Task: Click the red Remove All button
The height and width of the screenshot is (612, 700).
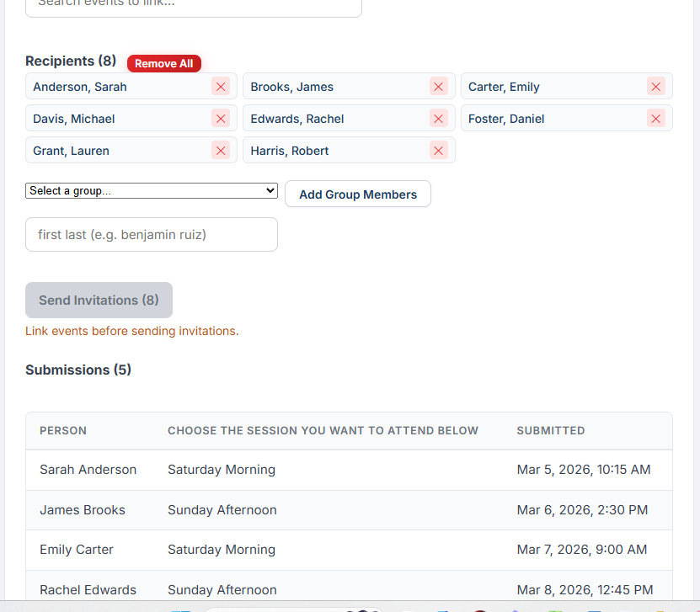Action: (164, 64)
